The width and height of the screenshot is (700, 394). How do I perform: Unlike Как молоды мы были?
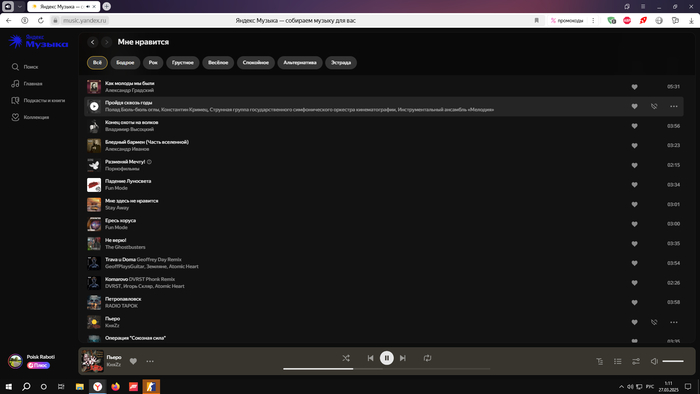coord(634,87)
